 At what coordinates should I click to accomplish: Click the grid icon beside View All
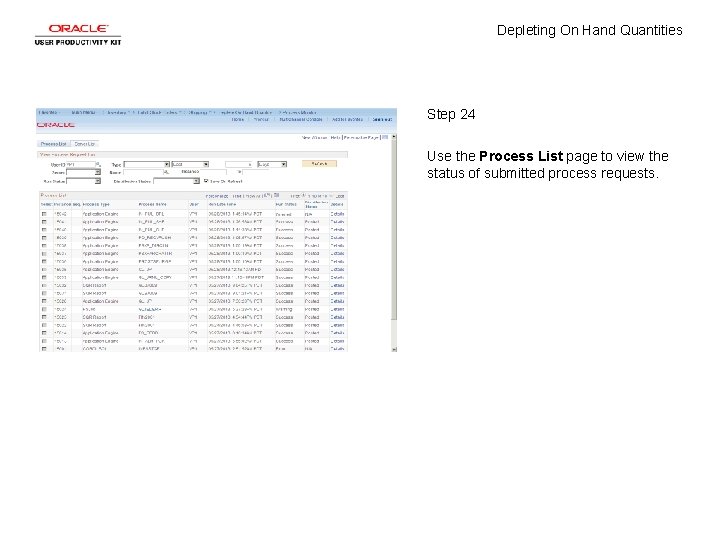click(x=276, y=195)
